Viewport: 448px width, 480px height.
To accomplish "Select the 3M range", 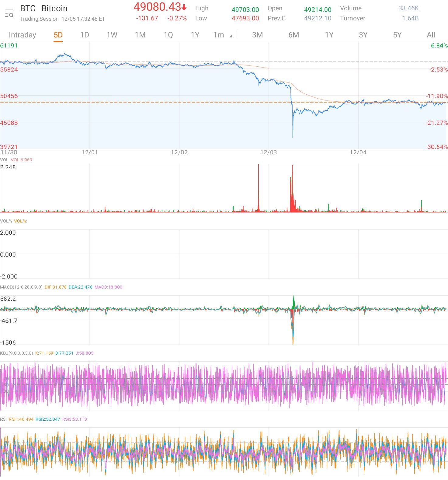I will tap(258, 35).
